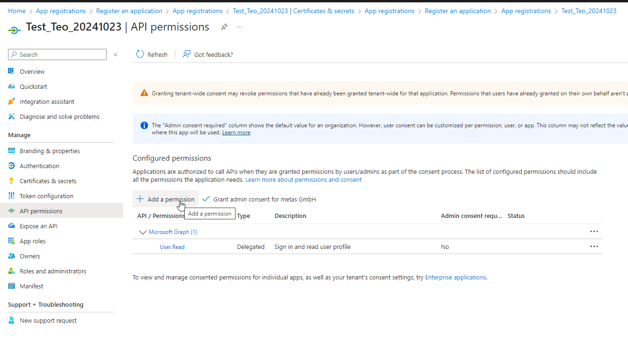Screen dimensions: 628x364
Task: Click the app registration icon beside the title
Action: point(15,30)
